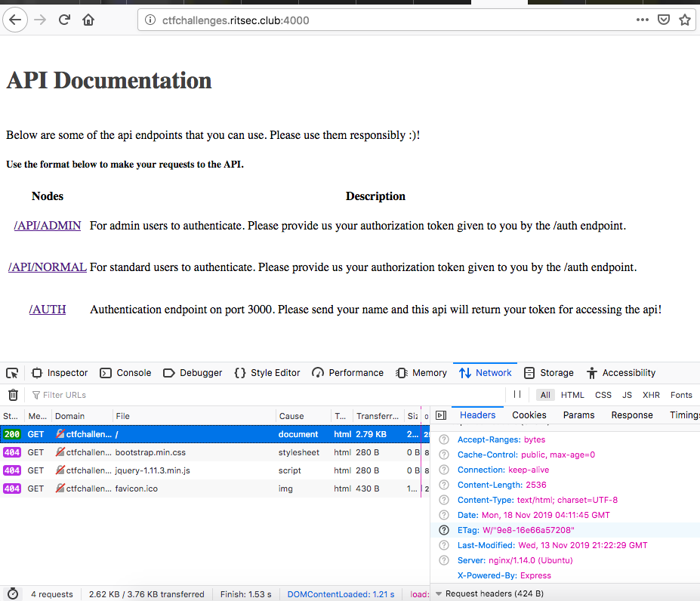Open the performance analysis stopwatch icon
Viewport: 700px width, 601px height.
point(13,594)
